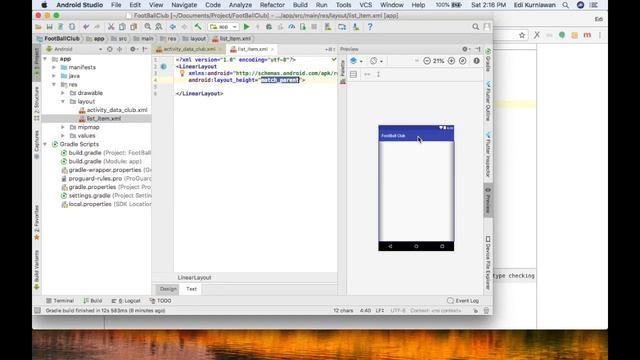This screenshot has height=360, width=640.
Task: Click the Help question mark icon
Action: click(x=370, y=27)
